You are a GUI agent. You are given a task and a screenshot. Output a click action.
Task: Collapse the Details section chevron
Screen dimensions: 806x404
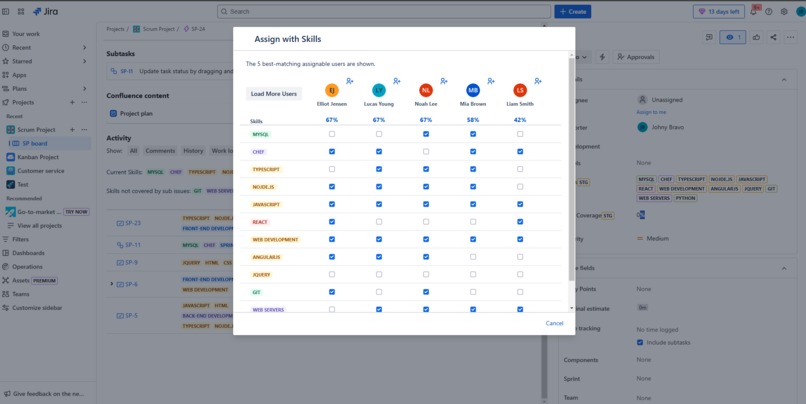coord(784,80)
